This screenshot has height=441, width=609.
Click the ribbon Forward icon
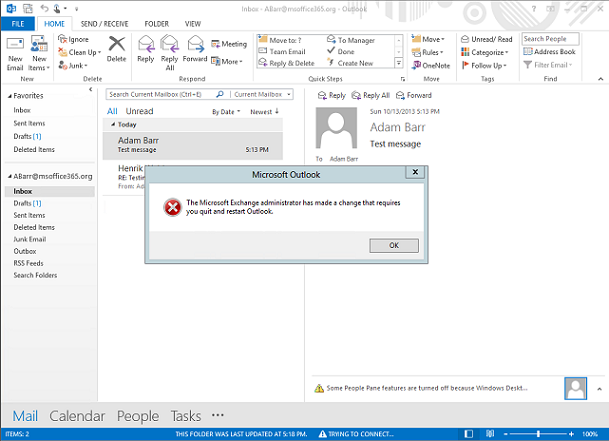click(195, 44)
